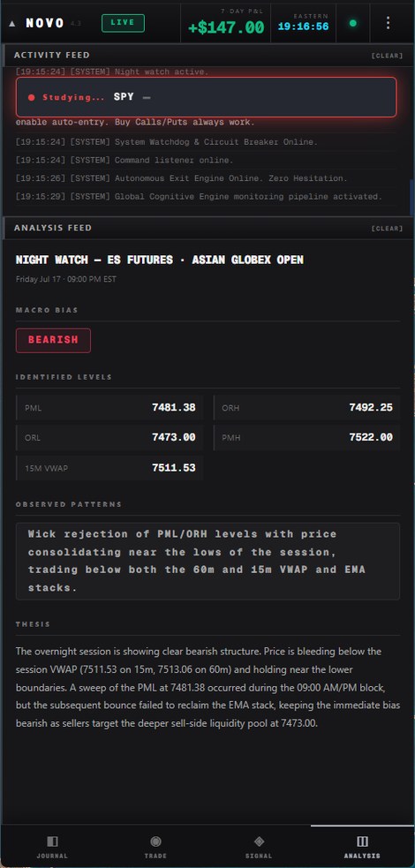Click the Journal book icon
415x868 pixels.
(x=52, y=842)
